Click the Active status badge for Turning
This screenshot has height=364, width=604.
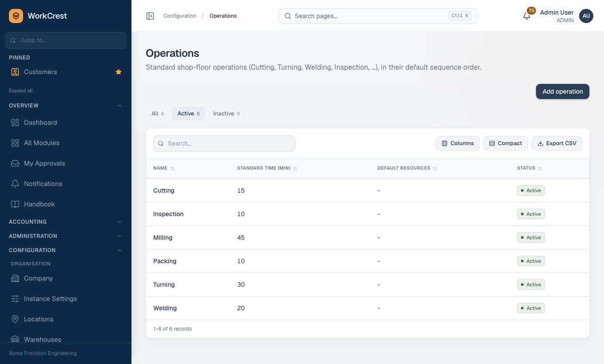(531, 285)
